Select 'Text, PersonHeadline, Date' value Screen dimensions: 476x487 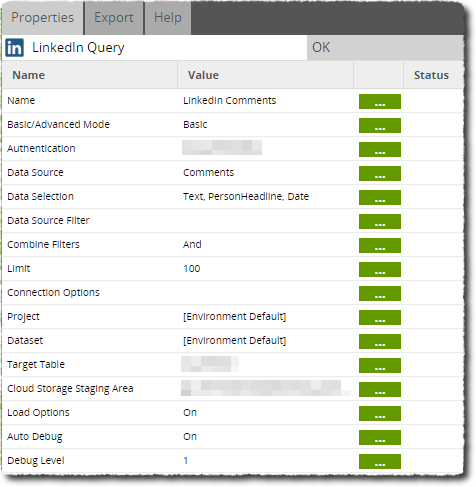[246, 196]
